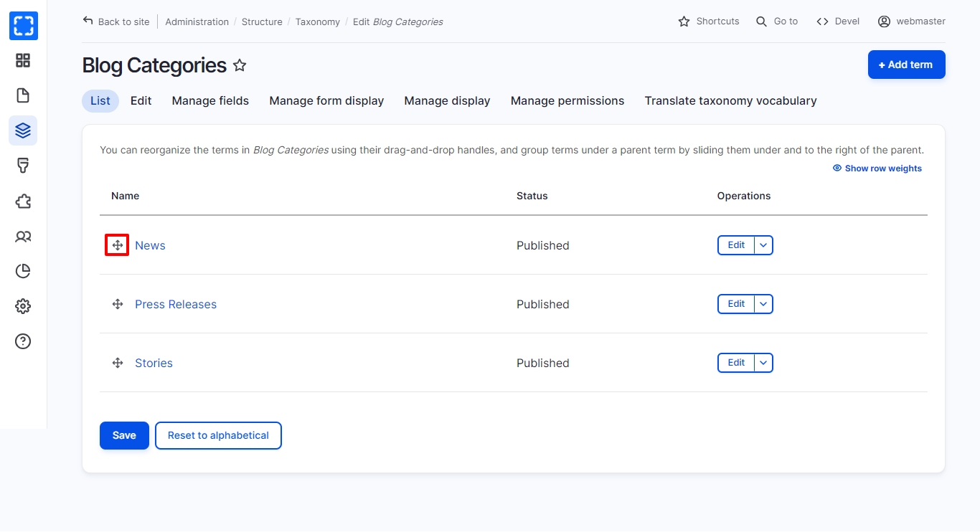This screenshot has height=532, width=980.
Task: Expand the operations dropdown arrow for News
Action: click(x=763, y=245)
